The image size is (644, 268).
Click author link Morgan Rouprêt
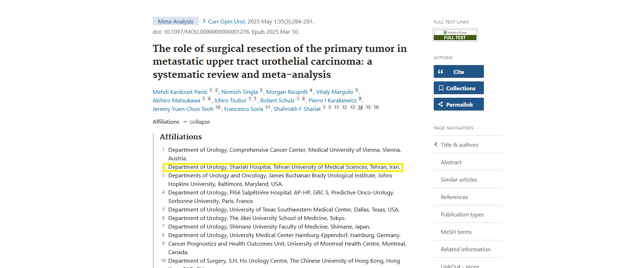click(287, 92)
